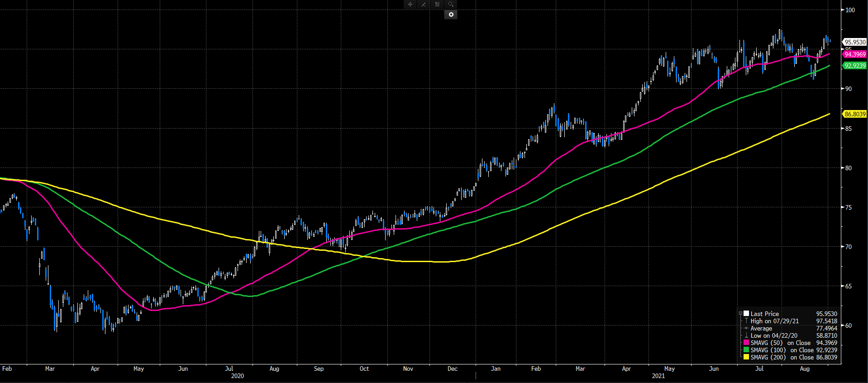Click the 95.9530 last price axis label
This screenshot has height=383, width=868.
(x=855, y=42)
